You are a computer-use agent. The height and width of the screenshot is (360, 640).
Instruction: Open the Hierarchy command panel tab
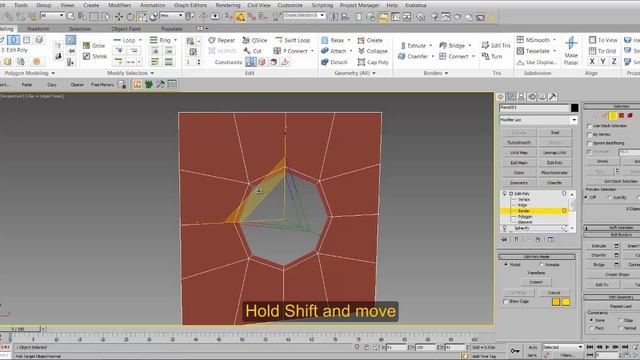coord(521,97)
